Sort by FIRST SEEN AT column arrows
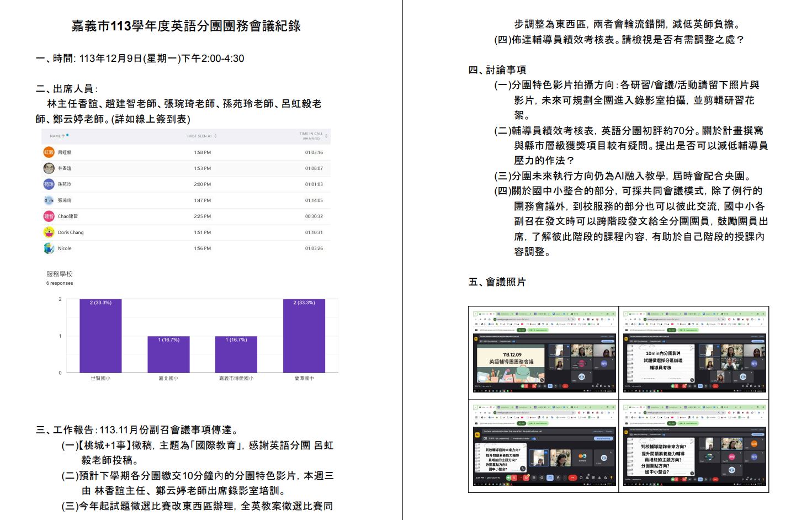Image resolution: width=812 pixels, height=520 pixels. 215,136
